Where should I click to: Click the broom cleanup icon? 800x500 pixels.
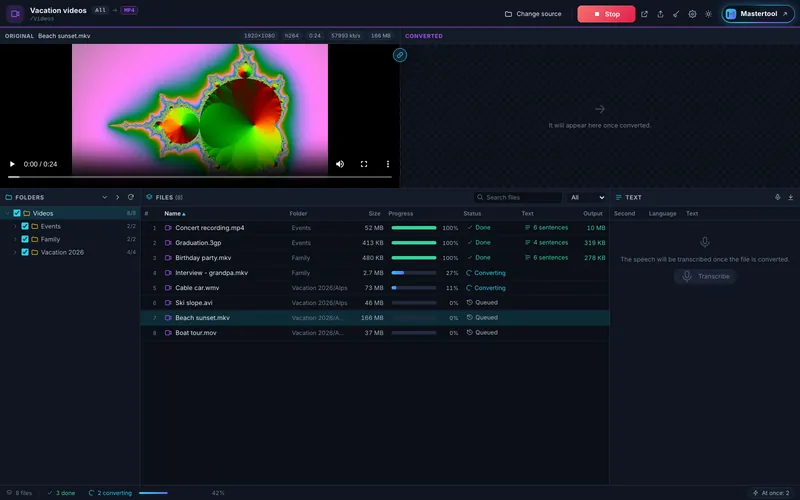pyautogui.click(x=676, y=14)
